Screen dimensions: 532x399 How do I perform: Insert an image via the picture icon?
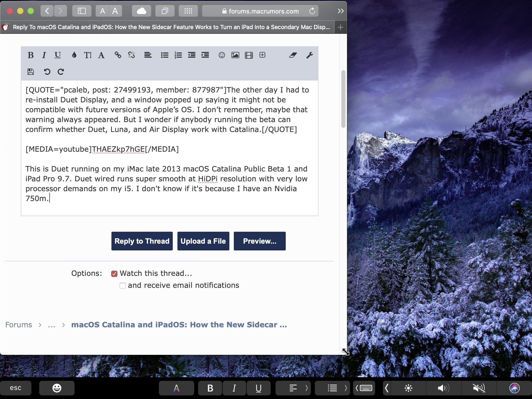pyautogui.click(x=235, y=55)
